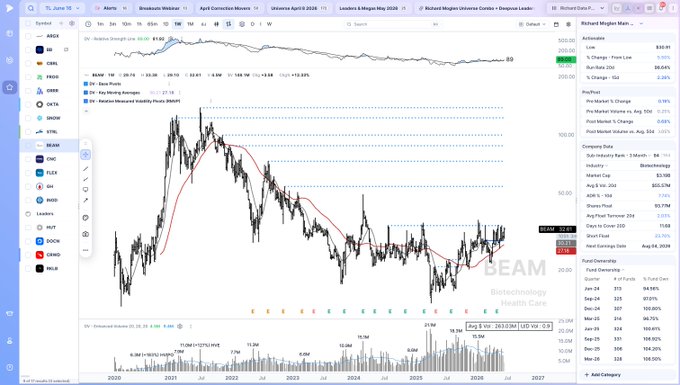Click the camera snapshot icon
Image resolution: width=680 pixels, height=385 pixels.
coord(85,234)
